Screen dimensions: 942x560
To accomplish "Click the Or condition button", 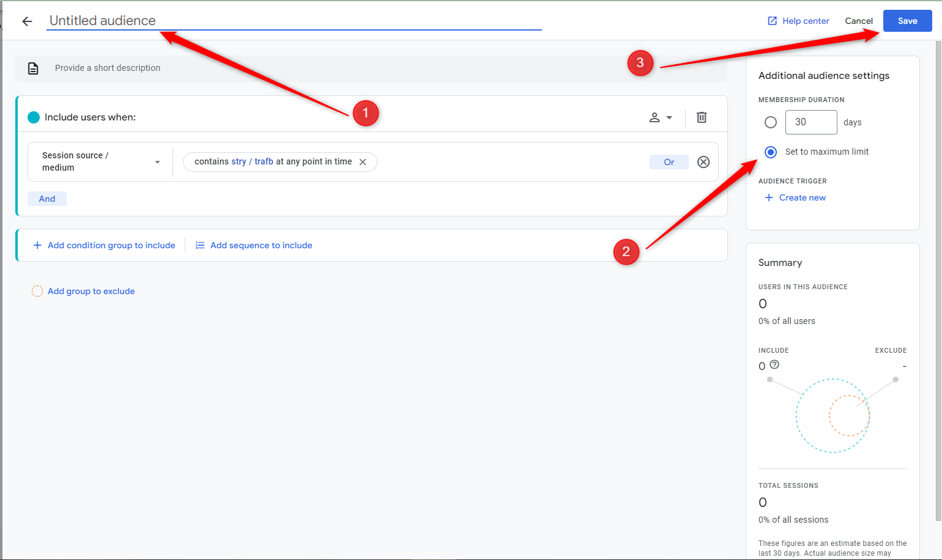I will point(669,162).
